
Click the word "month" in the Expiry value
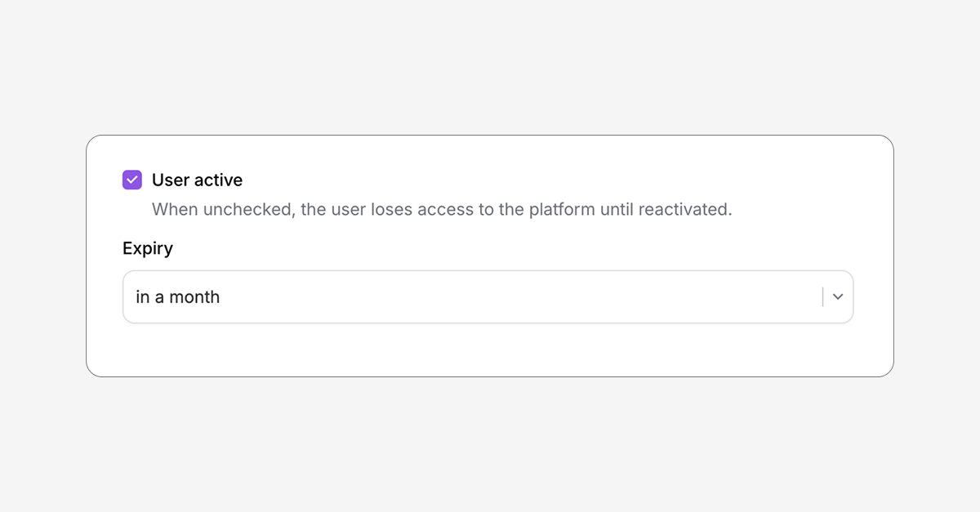pyautogui.click(x=194, y=297)
